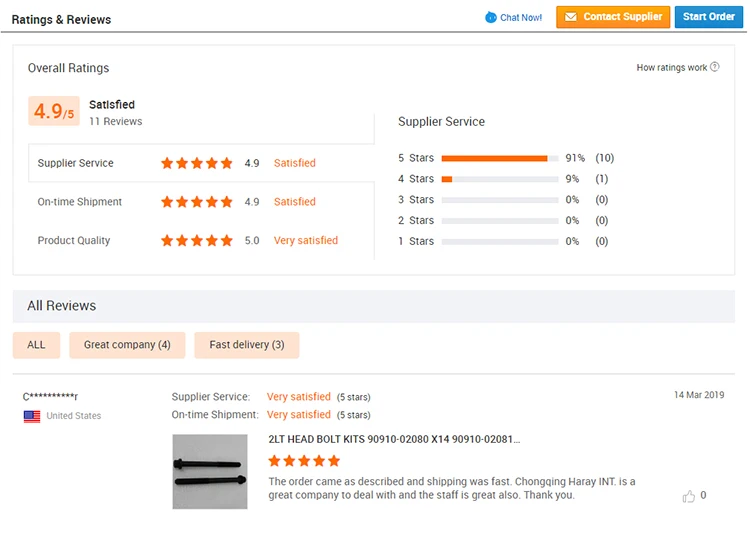Screen dimensions: 750x538
Task: Select the ALL reviews filter
Action: pyautogui.click(x=36, y=345)
